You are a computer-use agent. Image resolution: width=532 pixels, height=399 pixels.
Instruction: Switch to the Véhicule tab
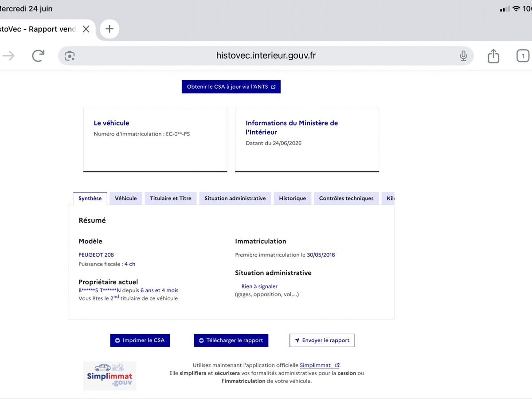point(126,199)
